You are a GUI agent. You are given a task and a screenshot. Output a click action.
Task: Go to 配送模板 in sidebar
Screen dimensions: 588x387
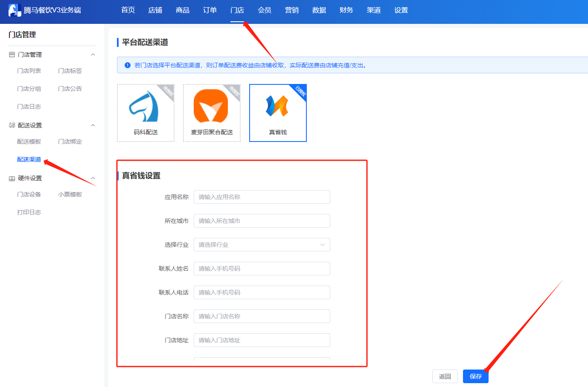(29, 142)
